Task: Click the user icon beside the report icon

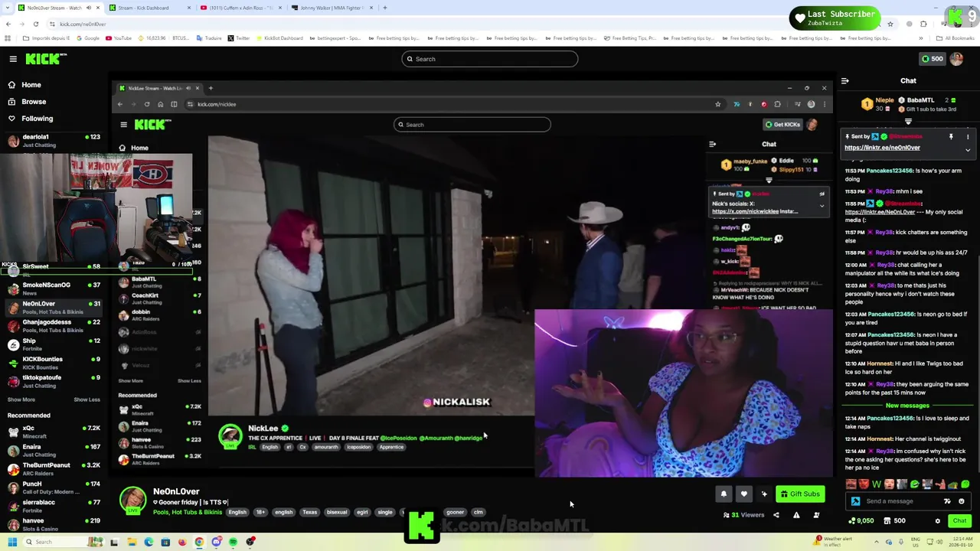Action: (816, 515)
